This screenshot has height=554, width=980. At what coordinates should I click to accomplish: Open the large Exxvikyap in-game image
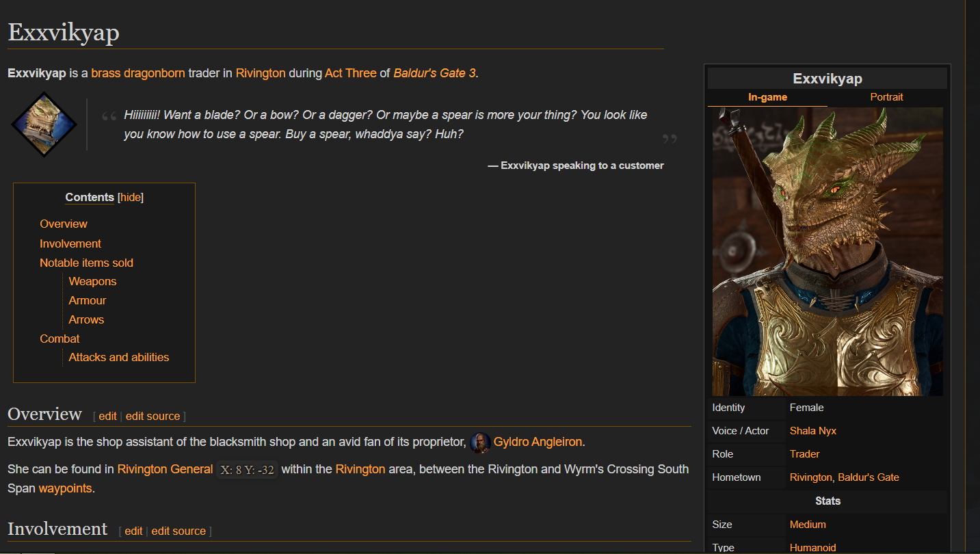coord(827,252)
